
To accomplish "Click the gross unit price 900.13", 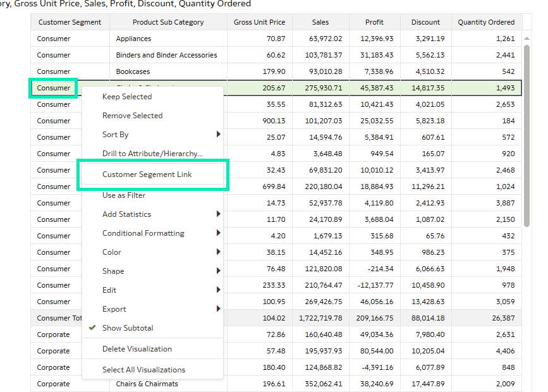I will 274,121.
